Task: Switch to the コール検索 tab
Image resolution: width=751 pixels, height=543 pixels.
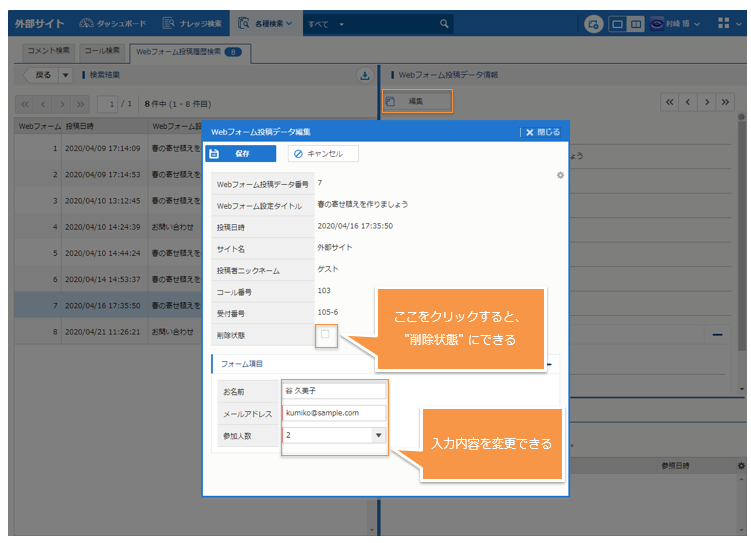Action: [x=102, y=50]
